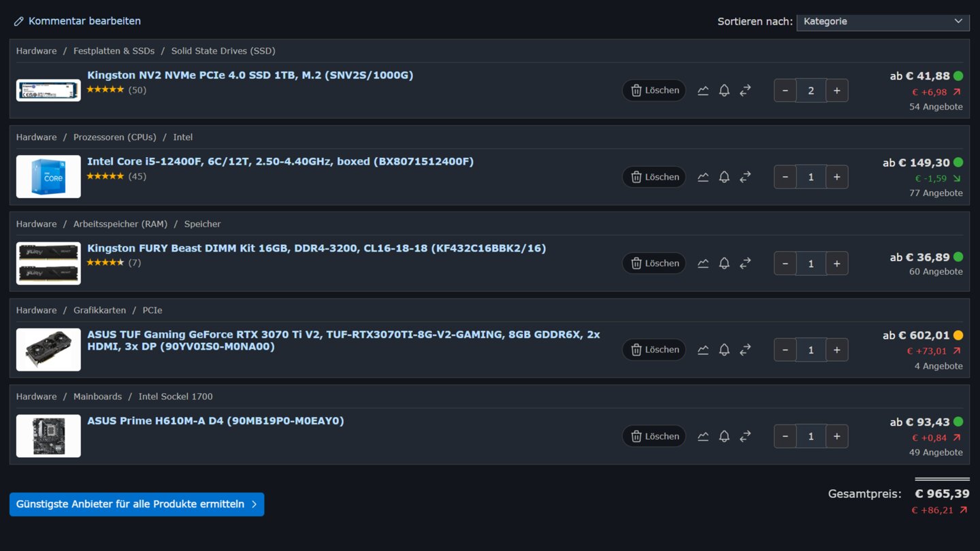Open Kingston FURY Beast DIMM Kit product link
The width and height of the screenshot is (980, 551).
(x=316, y=248)
